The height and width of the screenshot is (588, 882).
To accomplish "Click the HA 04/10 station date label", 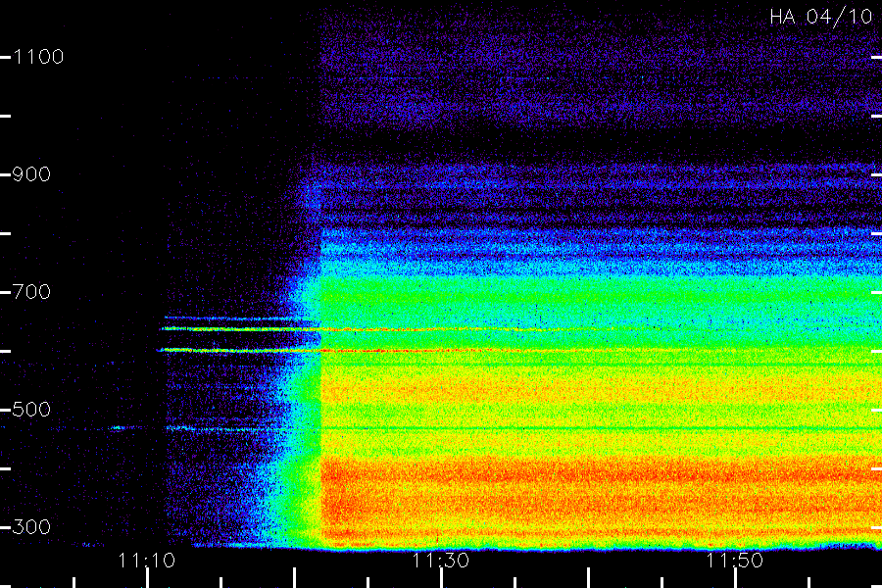I will coord(820,17).
